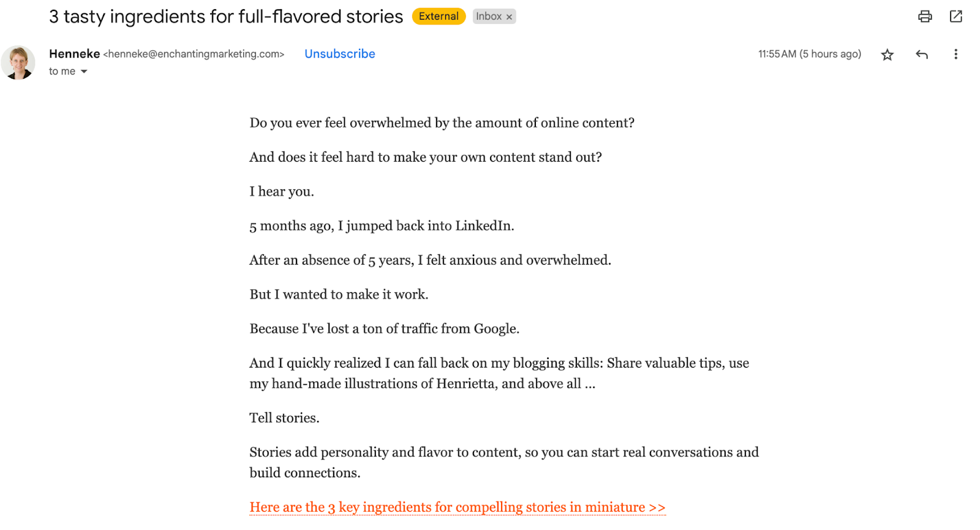Image resolution: width=980 pixels, height=530 pixels.
Task: Click the arrow beside 'to me'
Action: 84,71
